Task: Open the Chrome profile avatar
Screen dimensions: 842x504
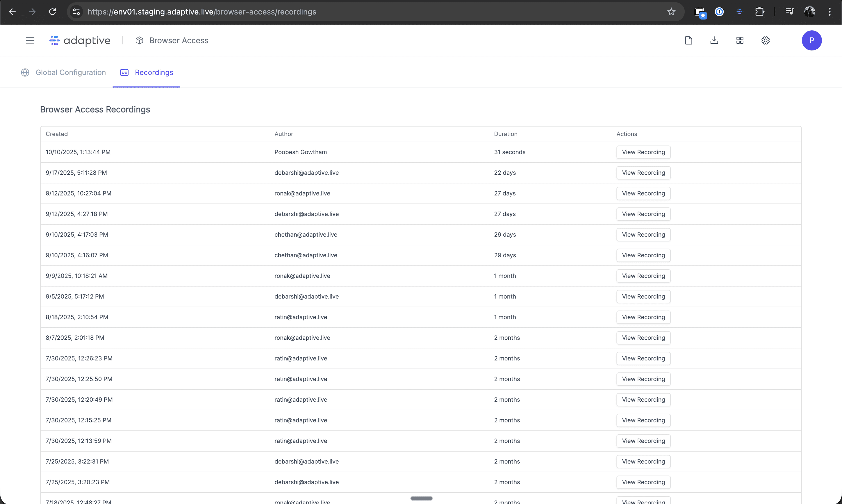Action: [x=810, y=12]
